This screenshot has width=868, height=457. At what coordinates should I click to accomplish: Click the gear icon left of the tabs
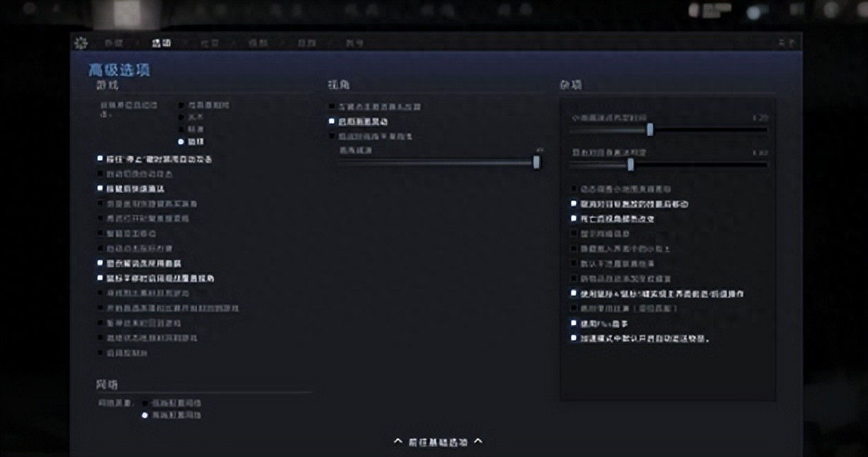pos(81,43)
